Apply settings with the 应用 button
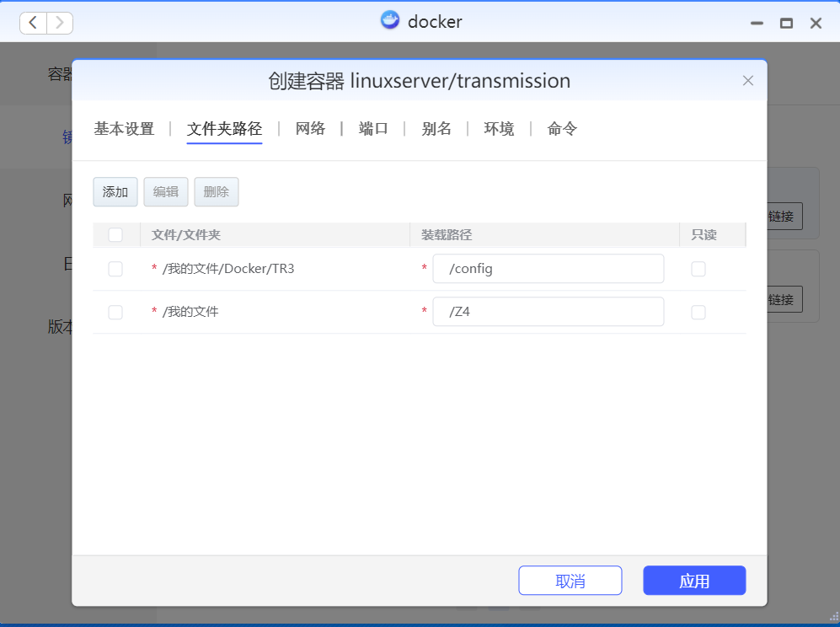This screenshot has width=840, height=627. (694, 581)
